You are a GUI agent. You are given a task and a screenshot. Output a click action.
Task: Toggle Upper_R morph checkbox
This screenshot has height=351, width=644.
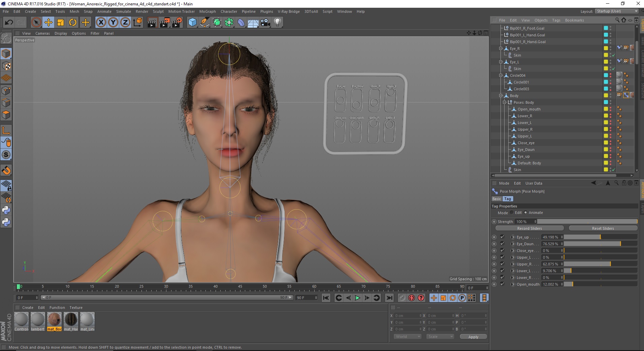coord(502,264)
